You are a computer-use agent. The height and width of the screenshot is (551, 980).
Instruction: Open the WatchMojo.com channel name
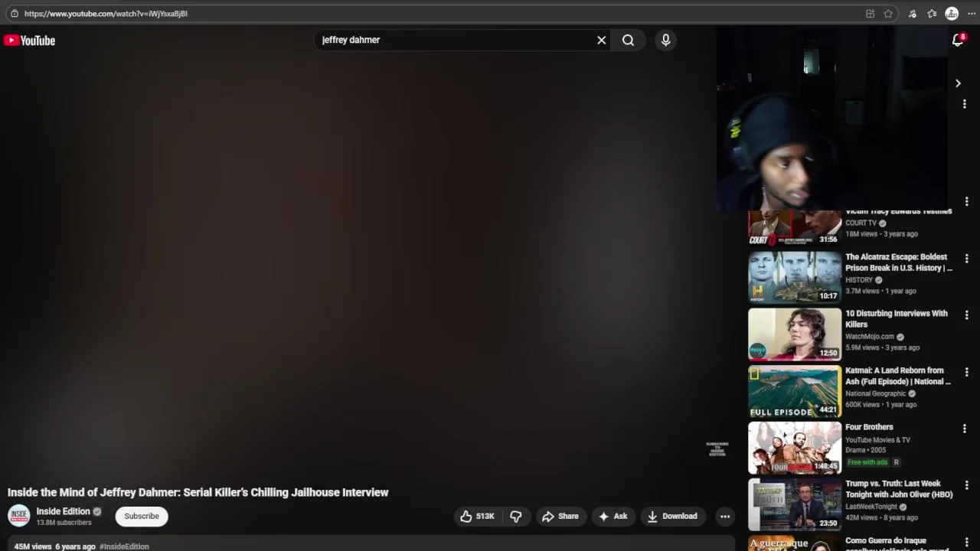870,337
